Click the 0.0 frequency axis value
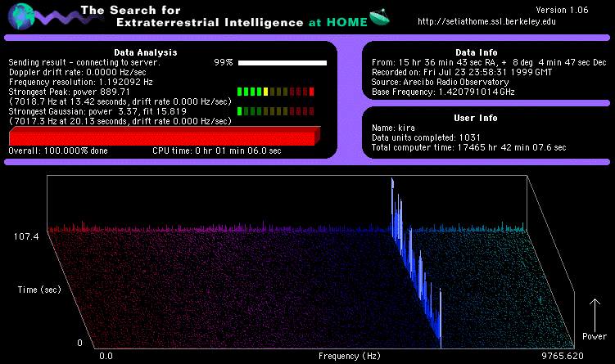This screenshot has width=615, height=364. [106, 356]
